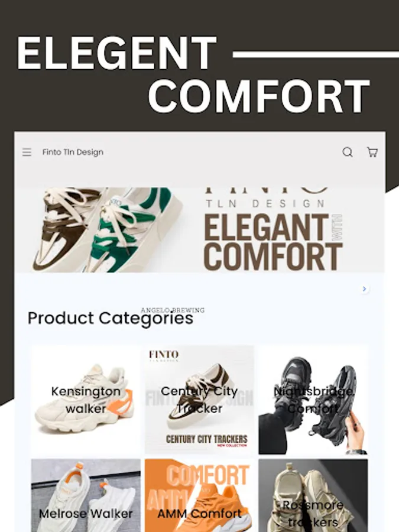The width and height of the screenshot is (399, 532).
Task: Tap the ELEGENT COMFORT promotional headline
Action: point(193,74)
